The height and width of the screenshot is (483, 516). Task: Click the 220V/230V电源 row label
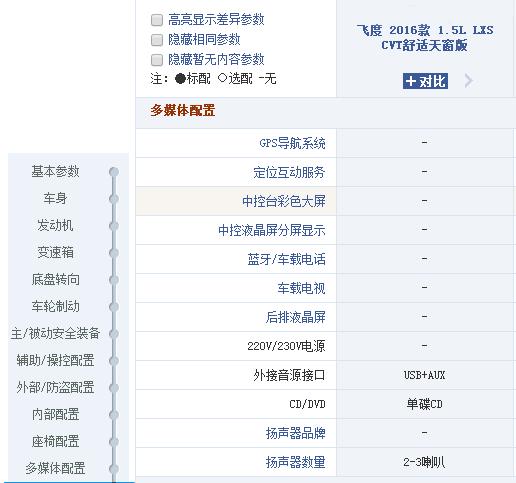(286, 346)
